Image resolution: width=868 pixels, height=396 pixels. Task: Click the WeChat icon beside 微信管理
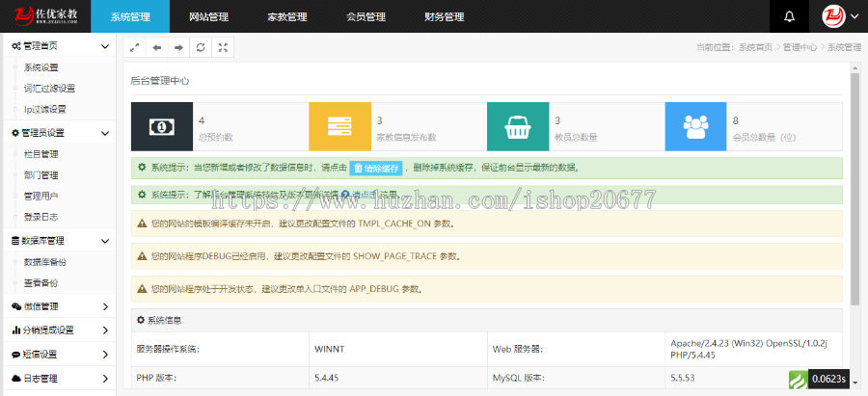(16, 307)
